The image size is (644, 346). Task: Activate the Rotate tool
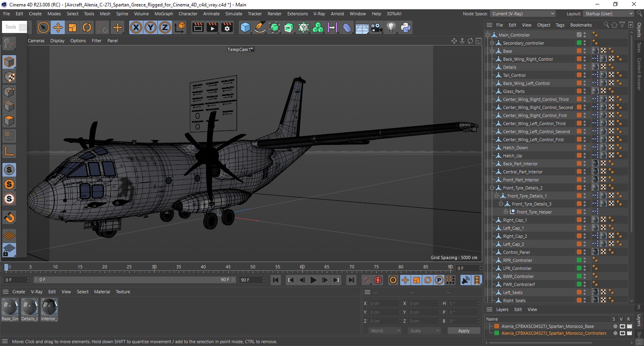click(87, 27)
